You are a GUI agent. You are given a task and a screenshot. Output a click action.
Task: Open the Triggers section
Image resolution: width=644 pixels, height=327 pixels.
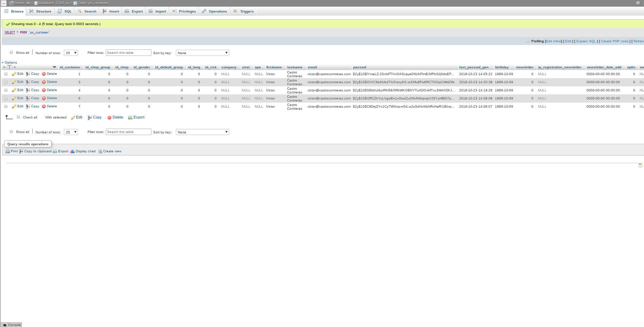pyautogui.click(x=236, y=11)
